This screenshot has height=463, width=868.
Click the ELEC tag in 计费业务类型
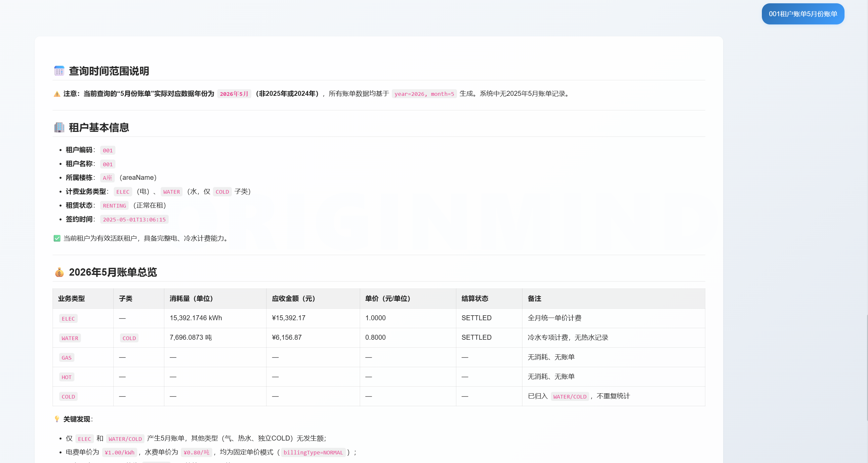tap(123, 192)
